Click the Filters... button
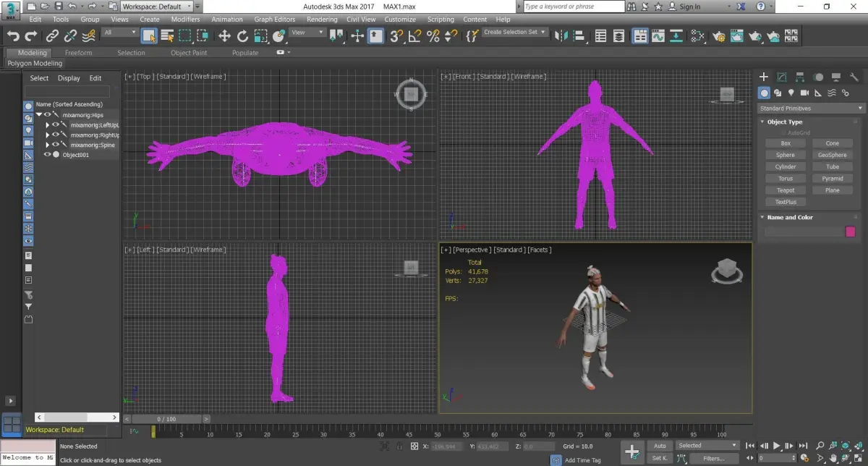 (x=713, y=458)
